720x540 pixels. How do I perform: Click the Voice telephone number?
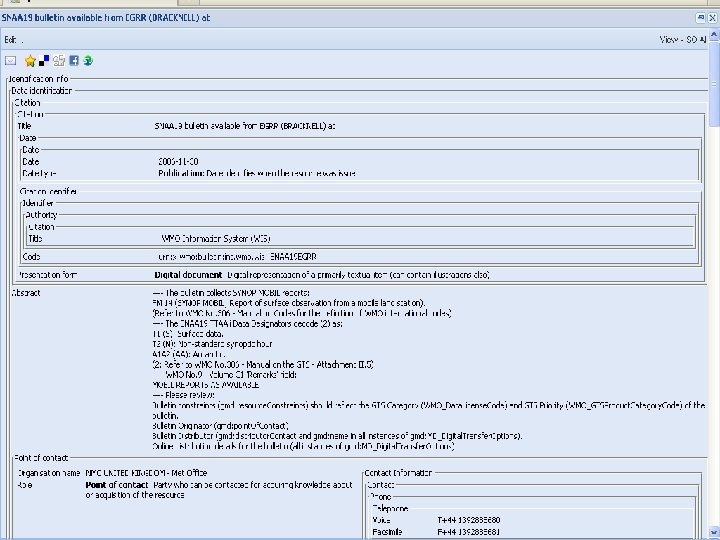[469, 520]
